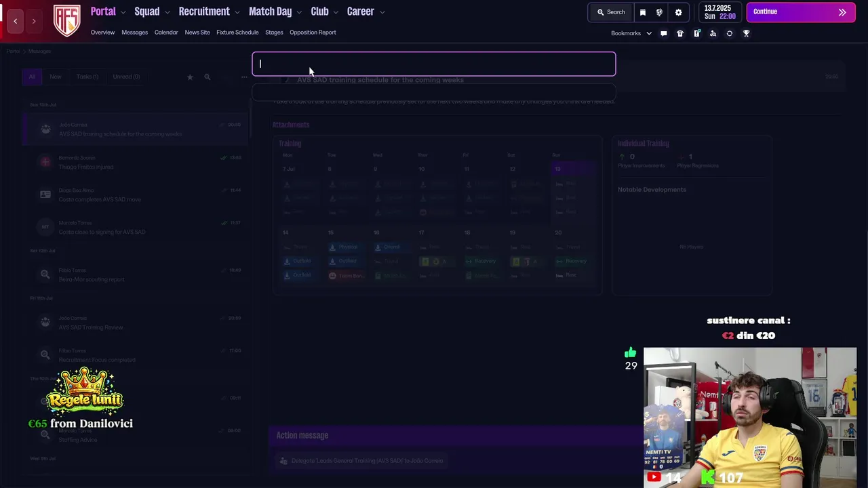Select the New inbox filter tab
This screenshot has width=868, height=488.
tap(56, 77)
